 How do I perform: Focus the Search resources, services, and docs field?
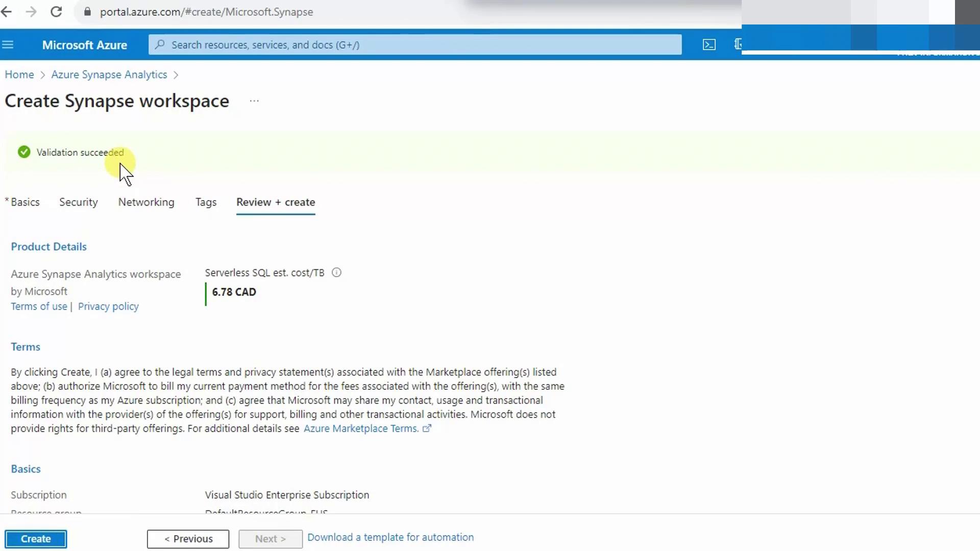click(414, 45)
